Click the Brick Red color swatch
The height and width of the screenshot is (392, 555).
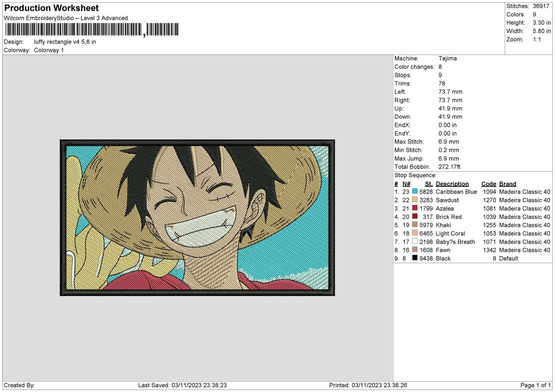(415, 216)
